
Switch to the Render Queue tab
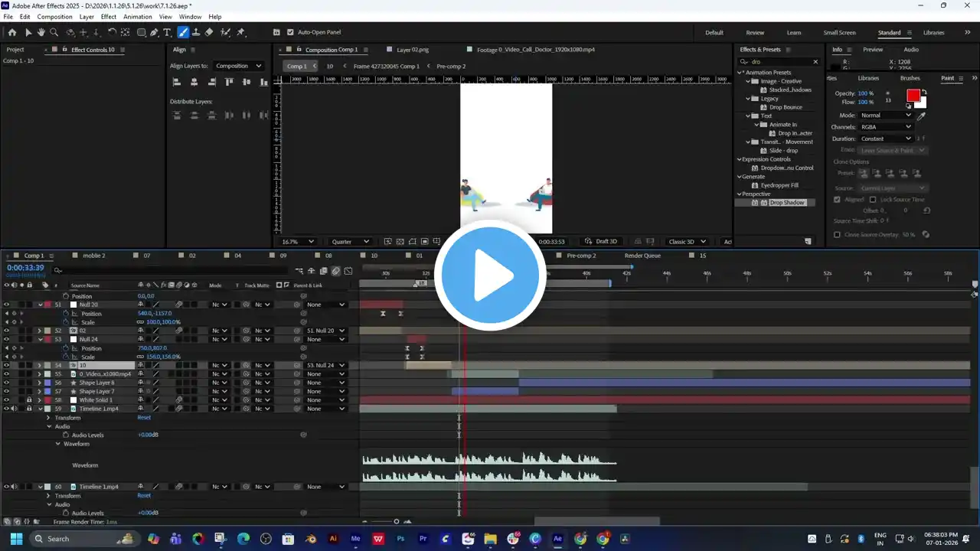coord(642,256)
